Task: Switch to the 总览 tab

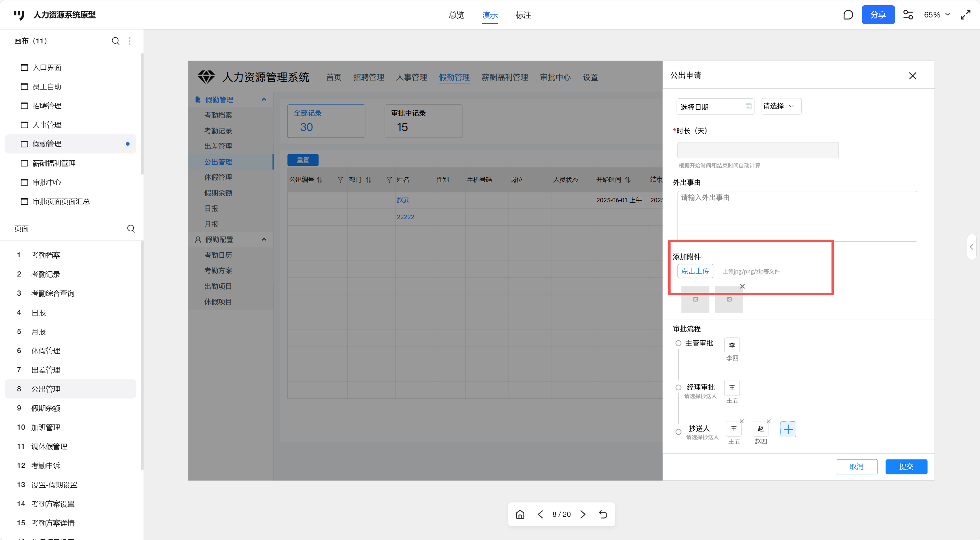Action: coord(456,15)
